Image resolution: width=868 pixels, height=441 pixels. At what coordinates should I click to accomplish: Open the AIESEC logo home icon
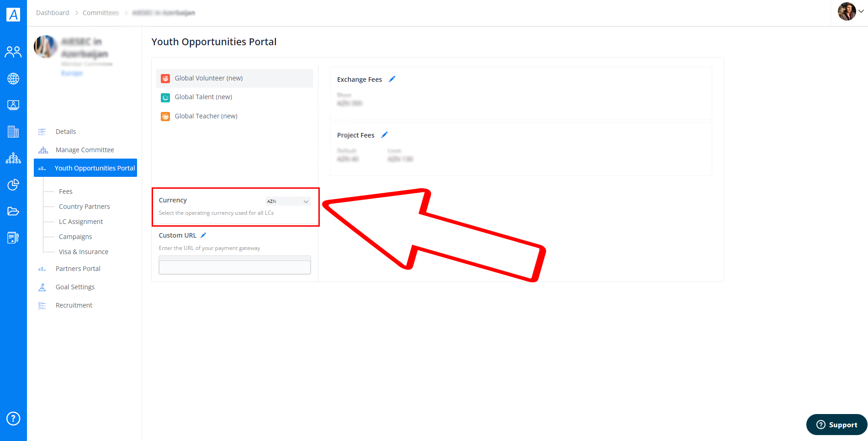tap(13, 14)
